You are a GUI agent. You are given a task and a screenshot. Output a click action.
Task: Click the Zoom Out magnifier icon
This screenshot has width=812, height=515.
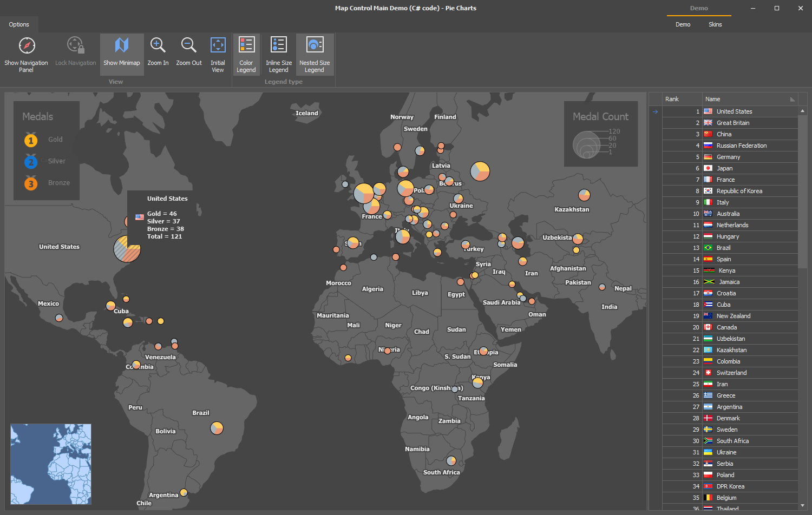[188, 46]
